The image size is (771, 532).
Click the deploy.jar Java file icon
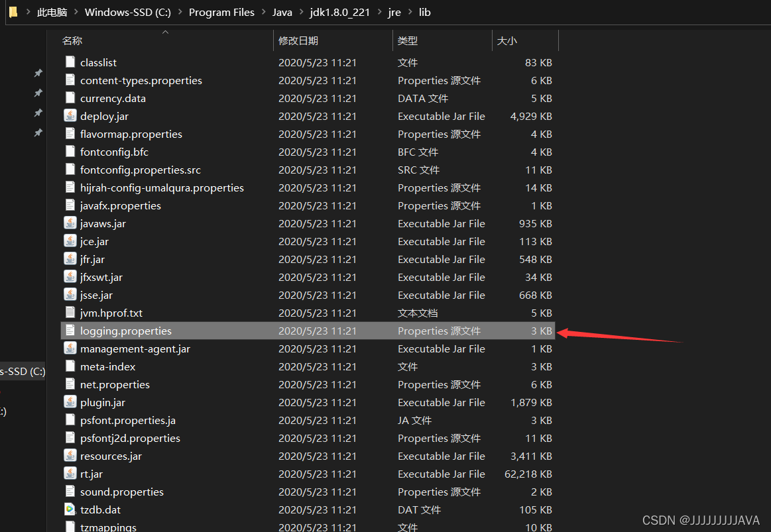click(70, 116)
